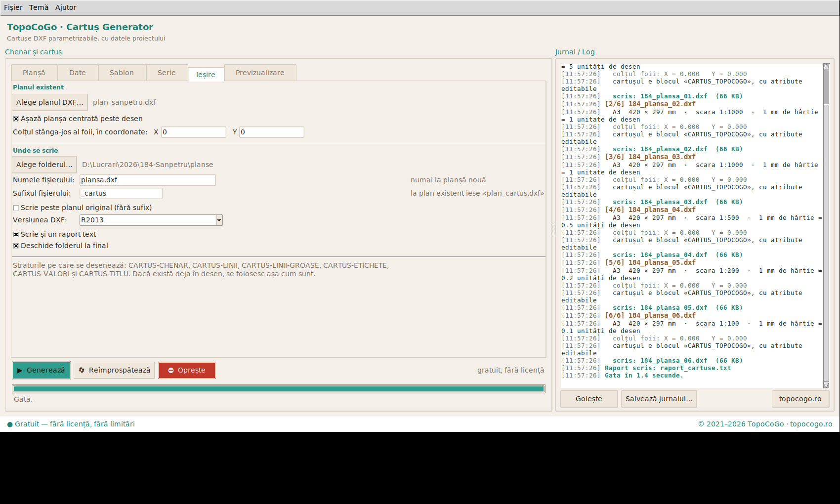Click the green Gratuit status dot
Image resolution: width=840 pixels, height=504 pixels.
10,424
